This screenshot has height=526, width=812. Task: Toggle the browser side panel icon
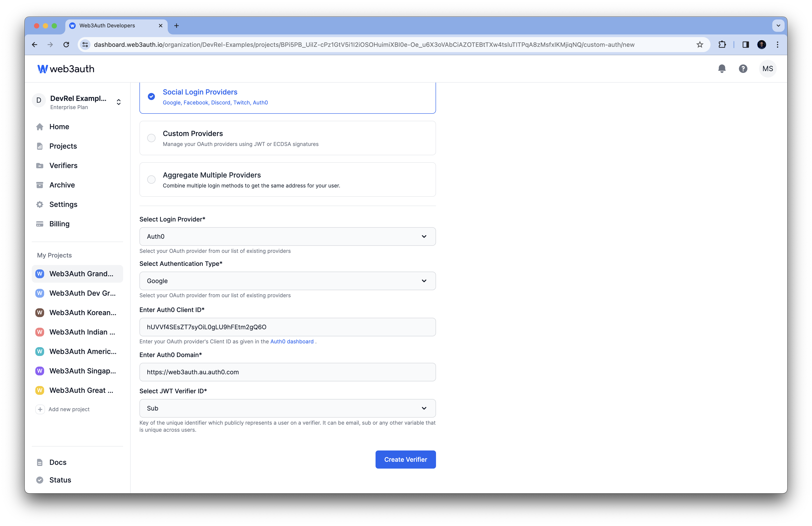pos(745,45)
